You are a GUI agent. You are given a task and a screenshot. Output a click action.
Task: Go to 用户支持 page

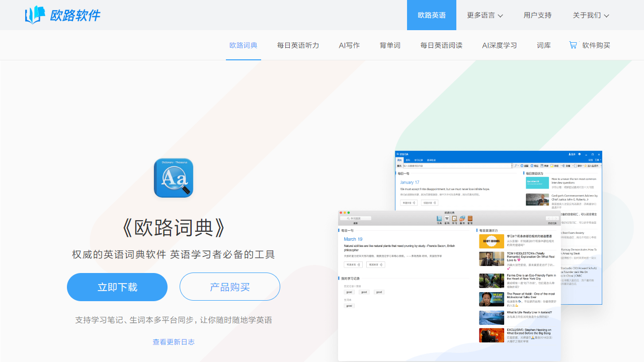(537, 15)
